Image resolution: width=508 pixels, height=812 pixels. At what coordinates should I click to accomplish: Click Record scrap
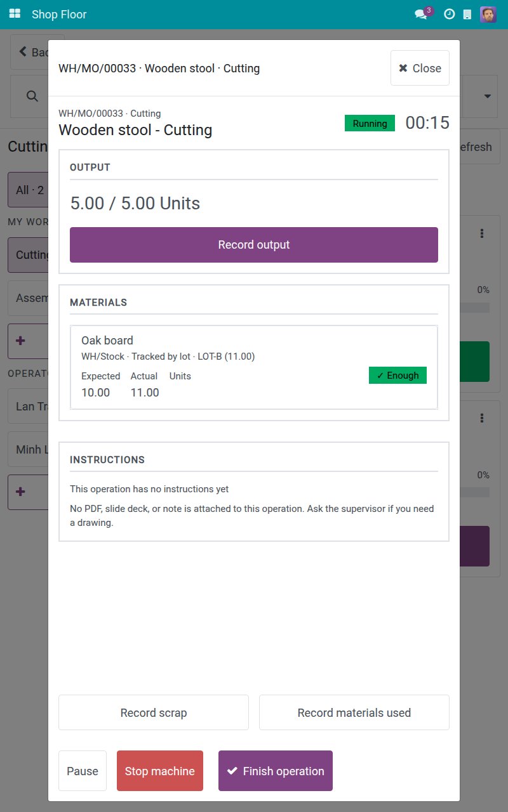[154, 712]
